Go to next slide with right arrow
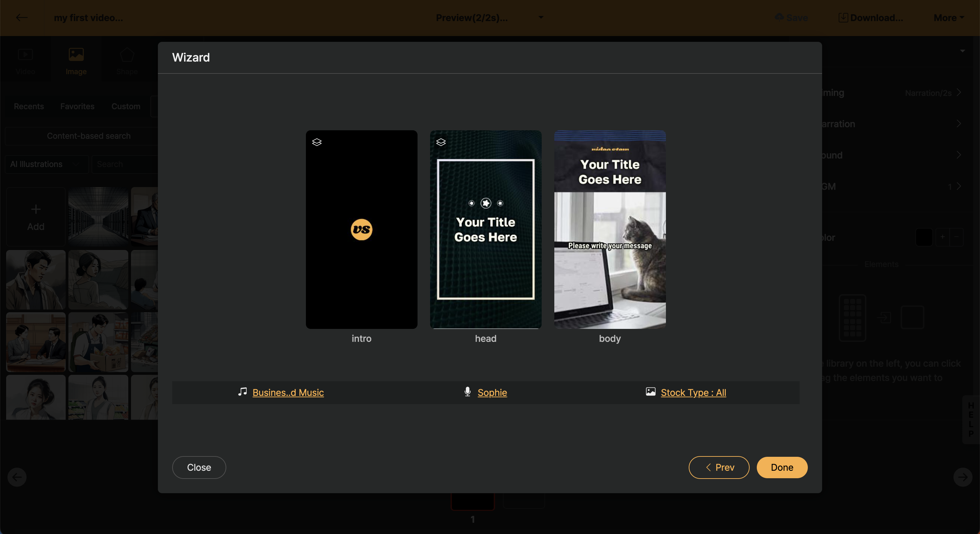 963,477
